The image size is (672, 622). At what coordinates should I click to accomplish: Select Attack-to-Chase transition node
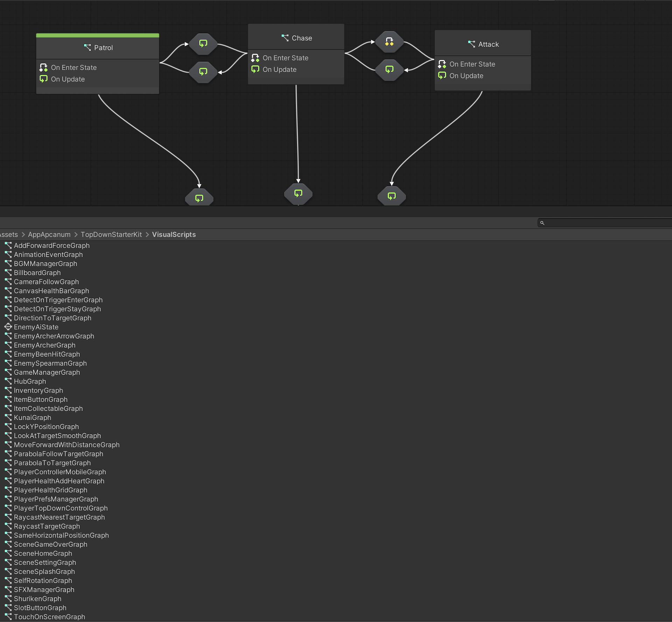[389, 70]
